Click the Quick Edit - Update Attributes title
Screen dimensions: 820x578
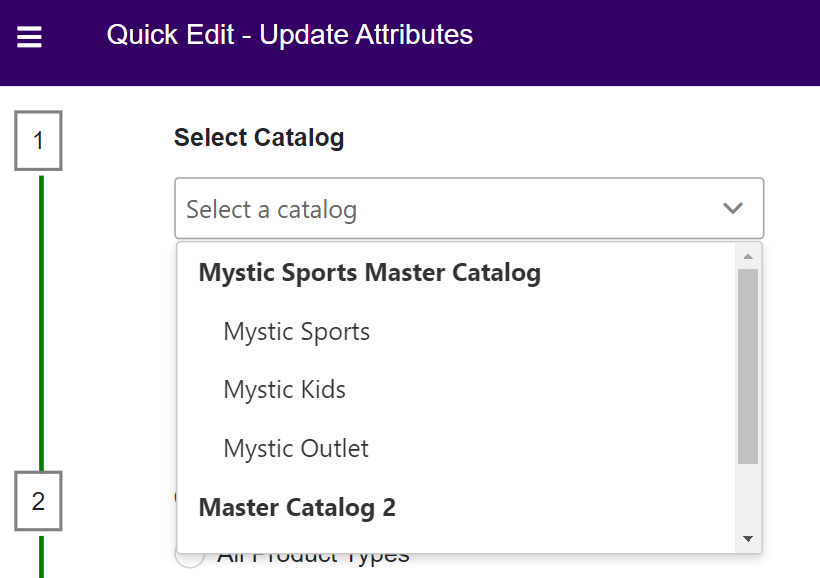click(x=290, y=34)
